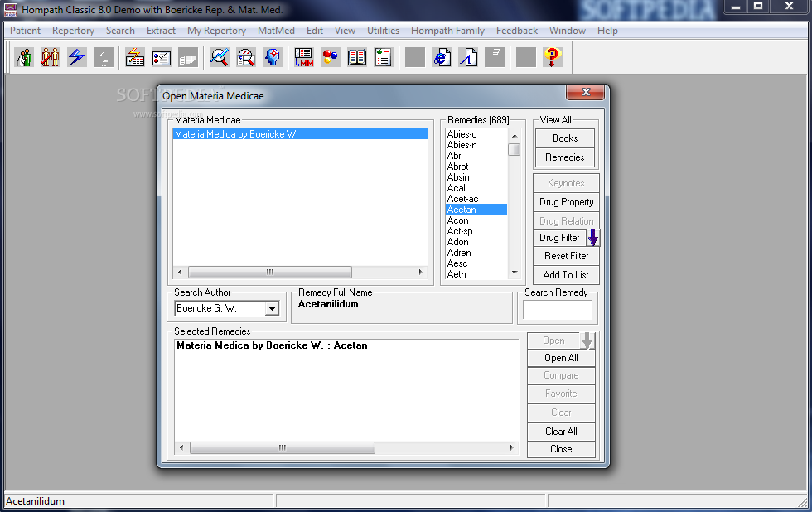Click the lightning-over-table toolbar icon

point(134,57)
